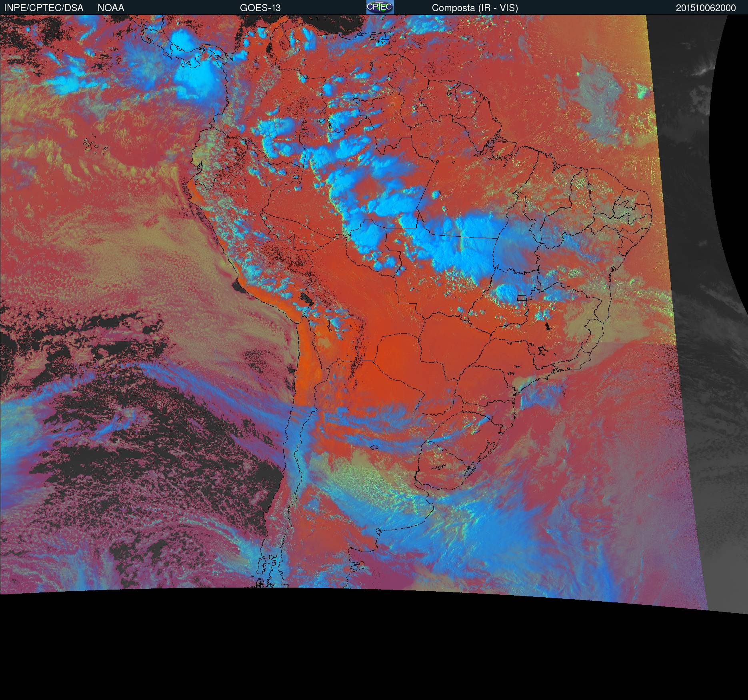Click the CPTEC logo in header
The image size is (748, 700).
(x=380, y=7)
